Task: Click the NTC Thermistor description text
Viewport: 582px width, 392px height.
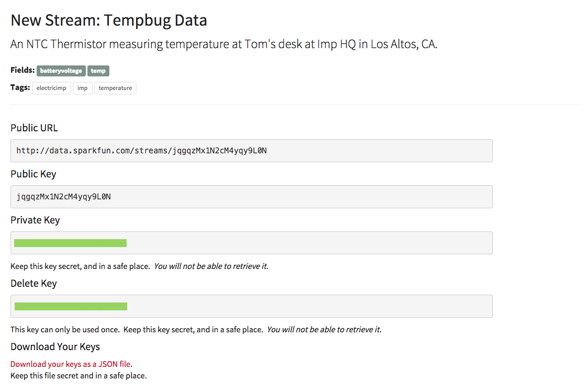Action: click(x=223, y=44)
